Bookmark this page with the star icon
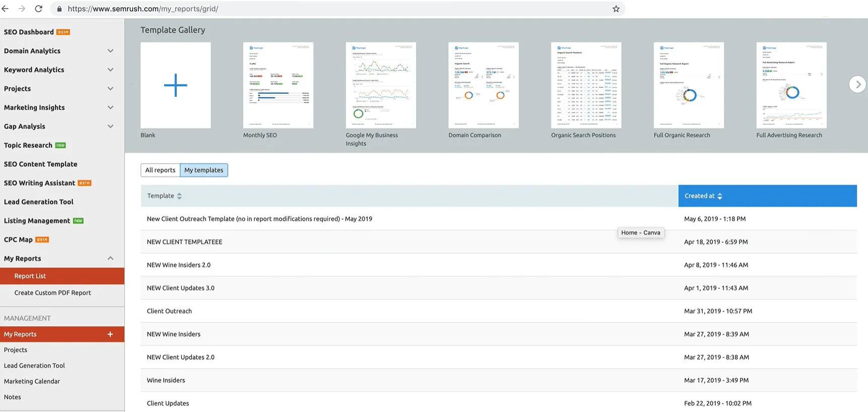This screenshot has height=412, width=868. coord(616,9)
